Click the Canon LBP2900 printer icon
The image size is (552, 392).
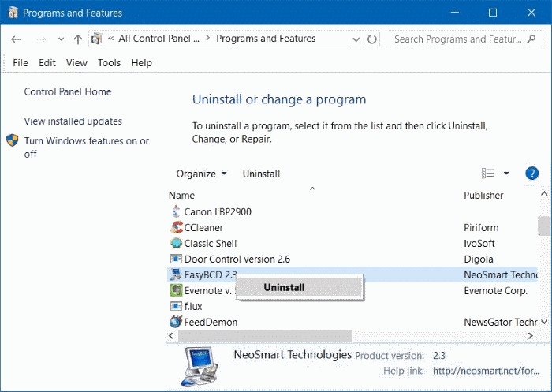pos(177,211)
